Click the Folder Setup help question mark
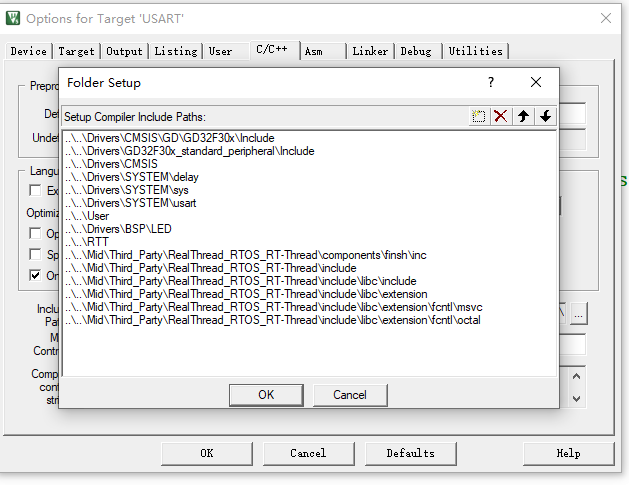Screen dimensions: 629x485 [x=491, y=82]
